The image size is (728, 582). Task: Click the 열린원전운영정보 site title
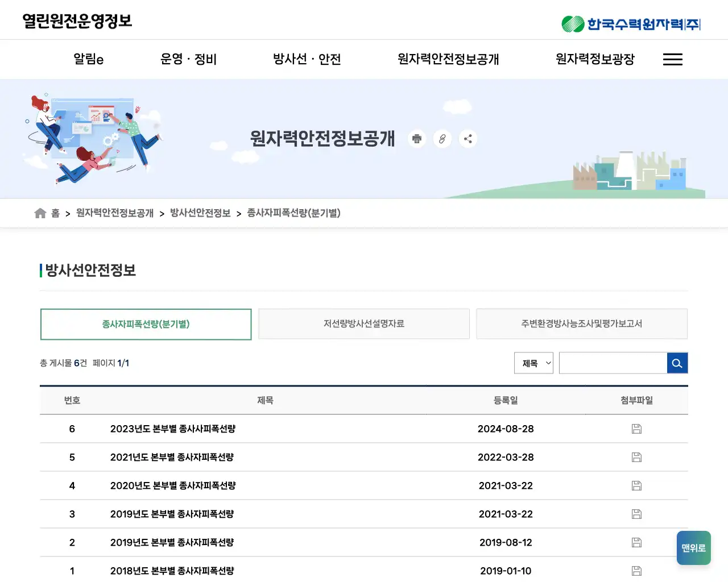[77, 21]
